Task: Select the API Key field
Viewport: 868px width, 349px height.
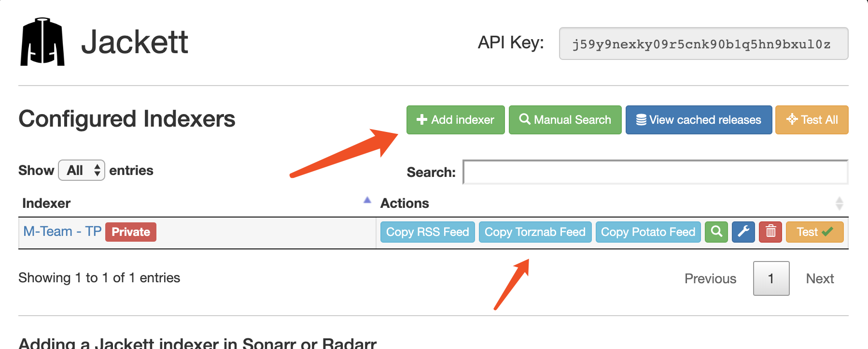Action: click(704, 44)
